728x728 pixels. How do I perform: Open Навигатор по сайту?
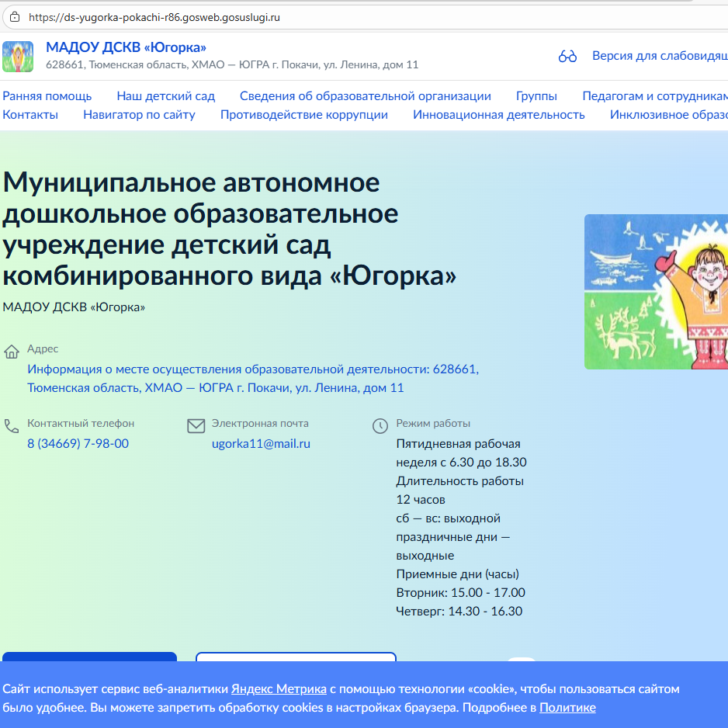click(139, 115)
